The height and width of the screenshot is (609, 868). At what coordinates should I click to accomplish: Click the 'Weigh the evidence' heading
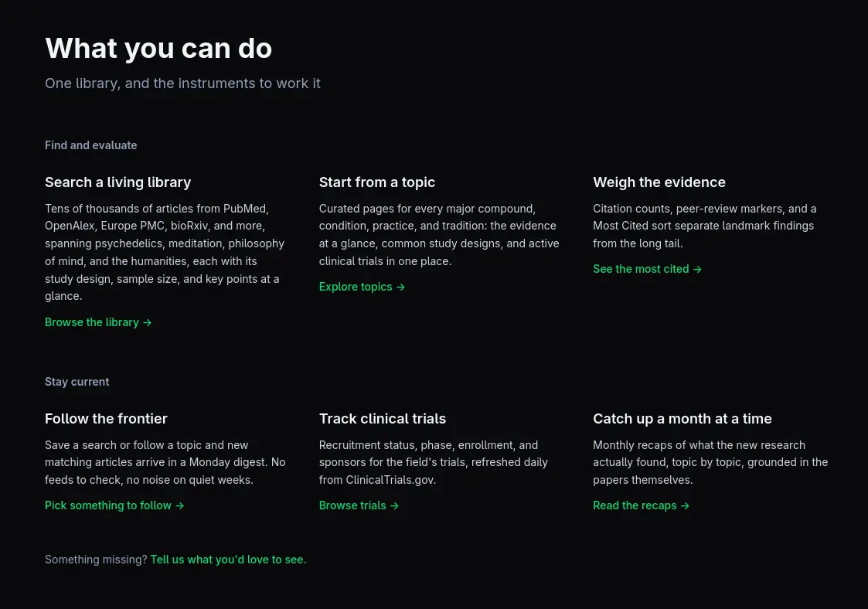pyautogui.click(x=659, y=182)
